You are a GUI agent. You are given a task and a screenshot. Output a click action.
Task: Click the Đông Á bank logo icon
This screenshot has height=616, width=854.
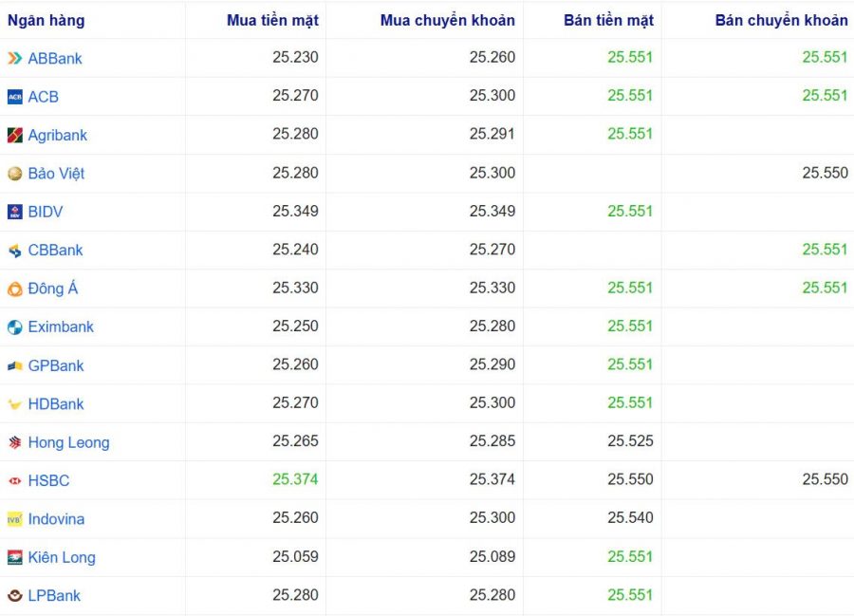coord(15,289)
